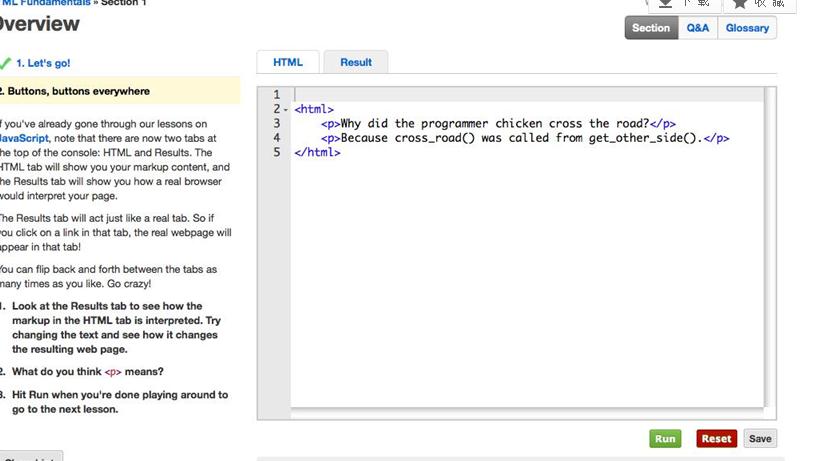The width and height of the screenshot is (813, 461).
Task: Place cursor on empty editor line 1
Action: (528, 94)
